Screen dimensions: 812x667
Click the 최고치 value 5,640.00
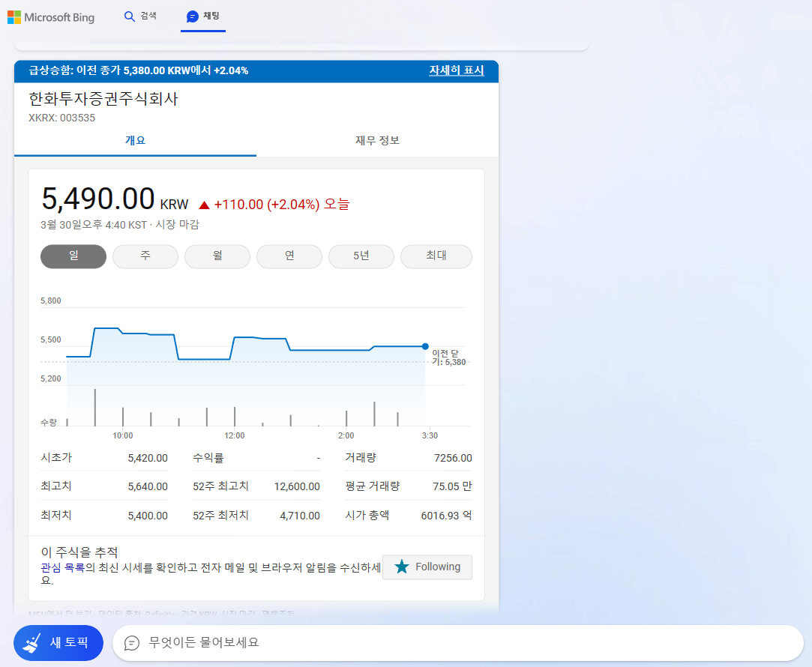[148, 486]
